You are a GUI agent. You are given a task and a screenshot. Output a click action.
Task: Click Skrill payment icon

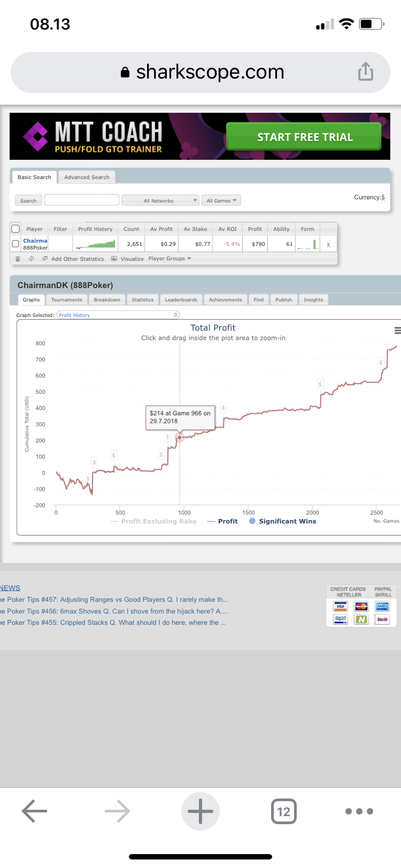click(x=382, y=619)
